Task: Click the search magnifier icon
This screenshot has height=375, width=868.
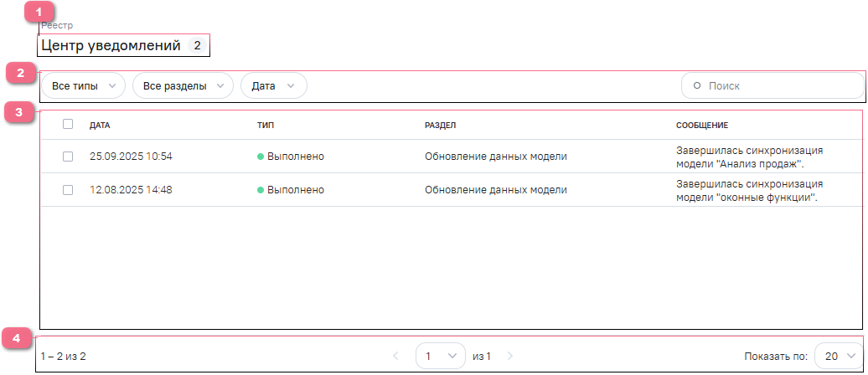Action: point(697,86)
